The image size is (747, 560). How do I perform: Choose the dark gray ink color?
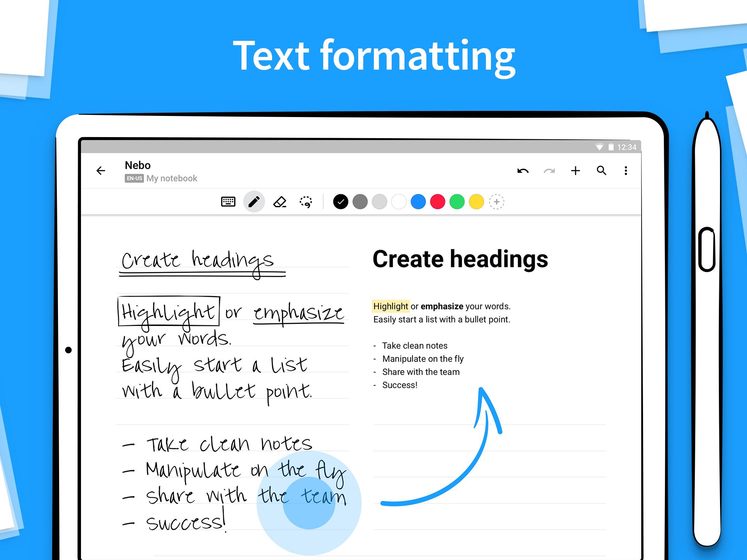point(360,202)
